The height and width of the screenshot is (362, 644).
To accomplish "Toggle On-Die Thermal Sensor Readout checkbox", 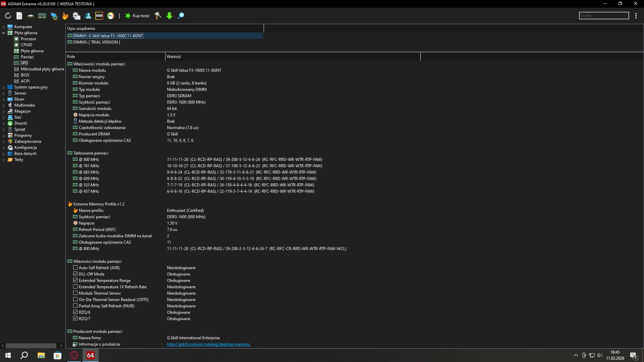I will 75,299.
